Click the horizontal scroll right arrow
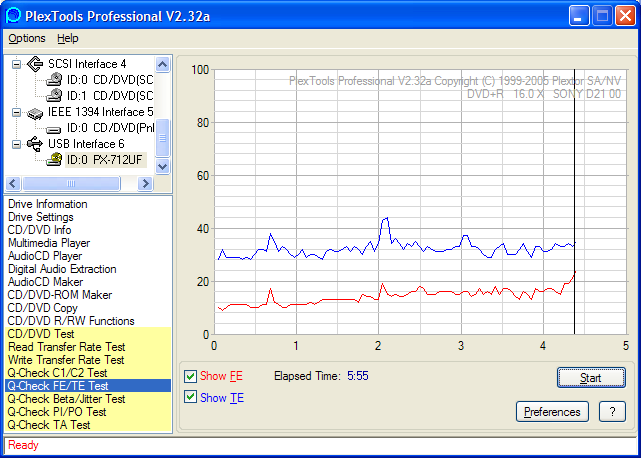641x458 pixels. point(145,184)
